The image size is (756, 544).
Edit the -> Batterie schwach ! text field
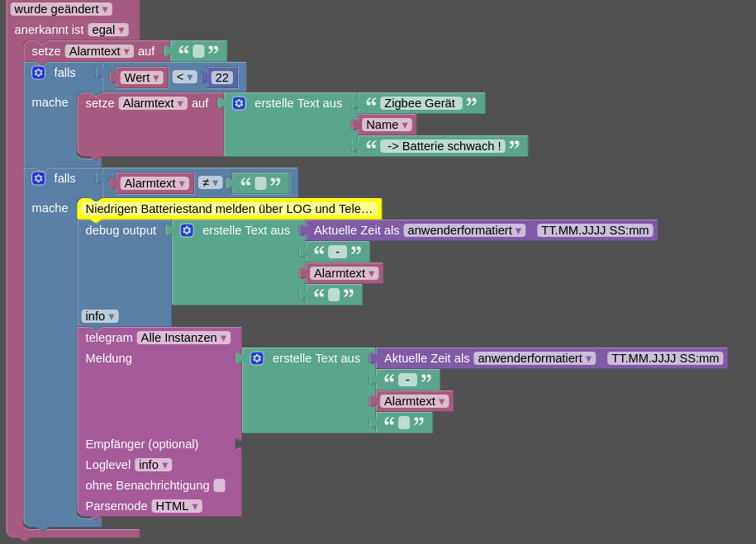tap(443, 146)
